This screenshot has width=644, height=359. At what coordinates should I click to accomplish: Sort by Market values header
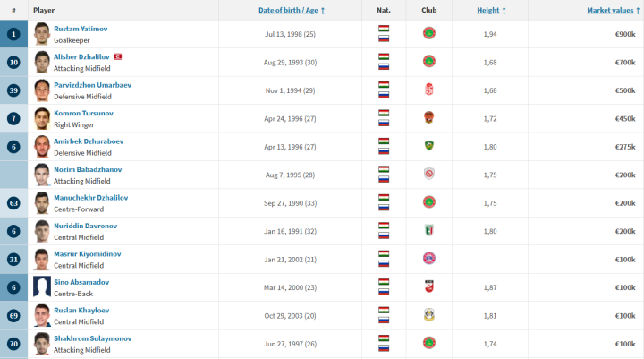[611, 10]
